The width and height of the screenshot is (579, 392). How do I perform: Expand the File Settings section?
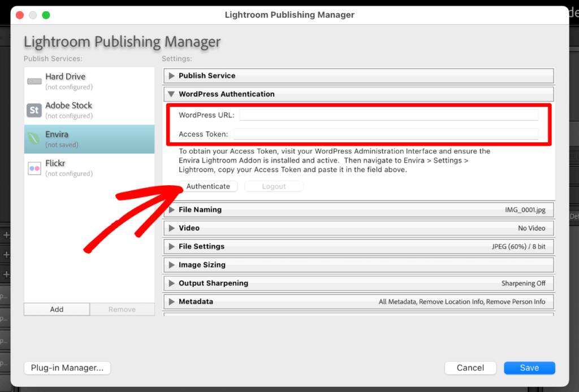(171, 246)
